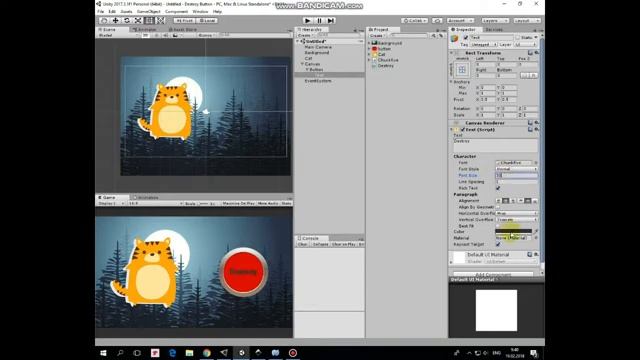Image resolution: width=640 pixels, height=360 pixels.
Task: Switch to the Asset Store tab
Action: point(183,29)
